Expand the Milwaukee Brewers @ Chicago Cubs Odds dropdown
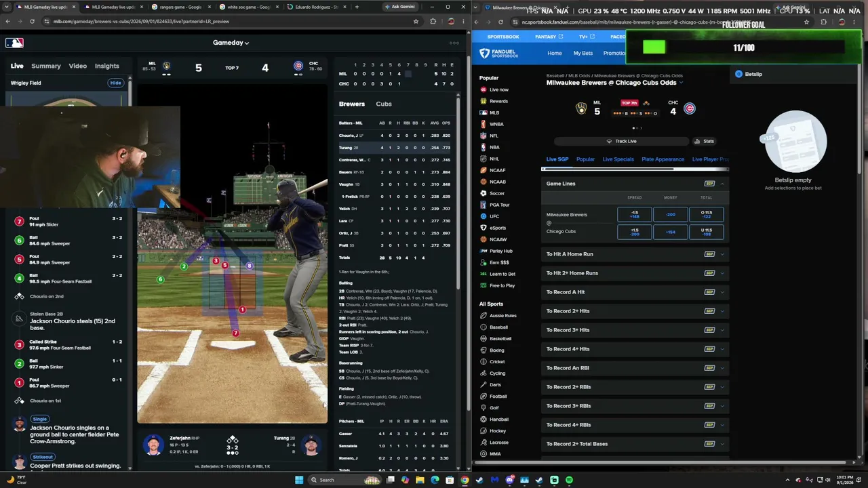This screenshot has height=488, width=868. 681,83
